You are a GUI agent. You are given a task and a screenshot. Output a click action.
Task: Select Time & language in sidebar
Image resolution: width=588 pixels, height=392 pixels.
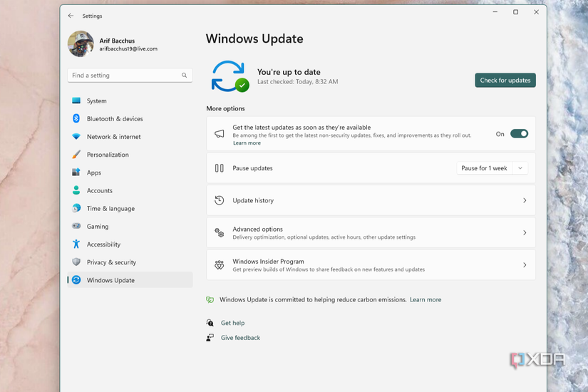130,209
